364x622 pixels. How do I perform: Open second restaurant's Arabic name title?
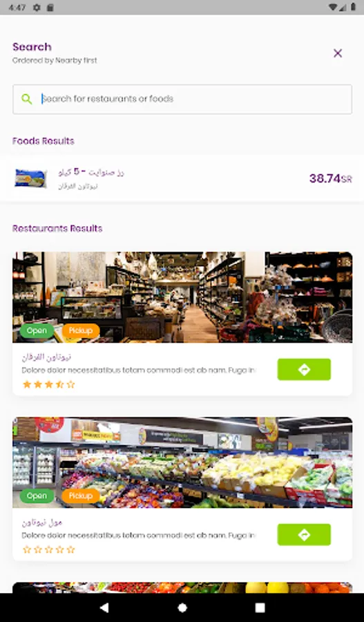pyautogui.click(x=42, y=522)
